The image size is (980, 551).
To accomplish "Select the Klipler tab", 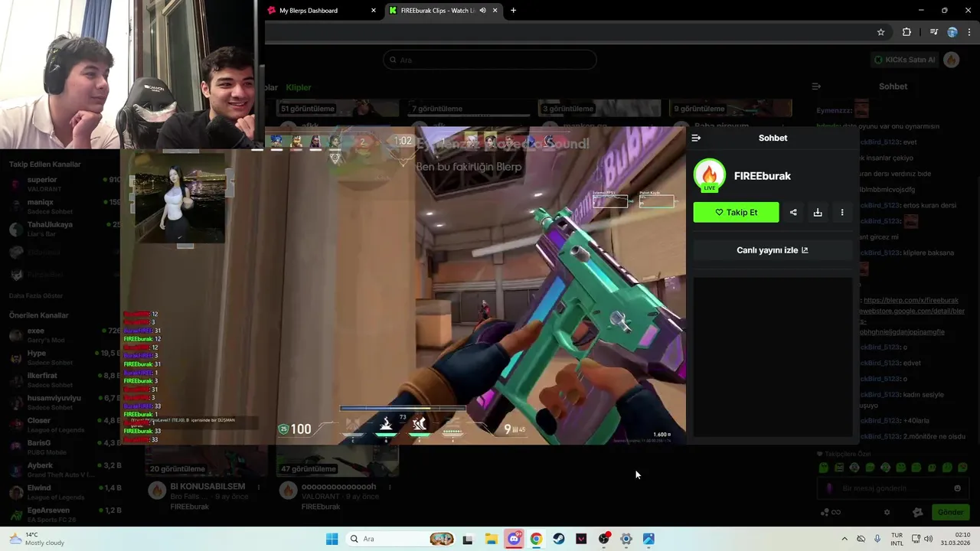I will pos(299,87).
